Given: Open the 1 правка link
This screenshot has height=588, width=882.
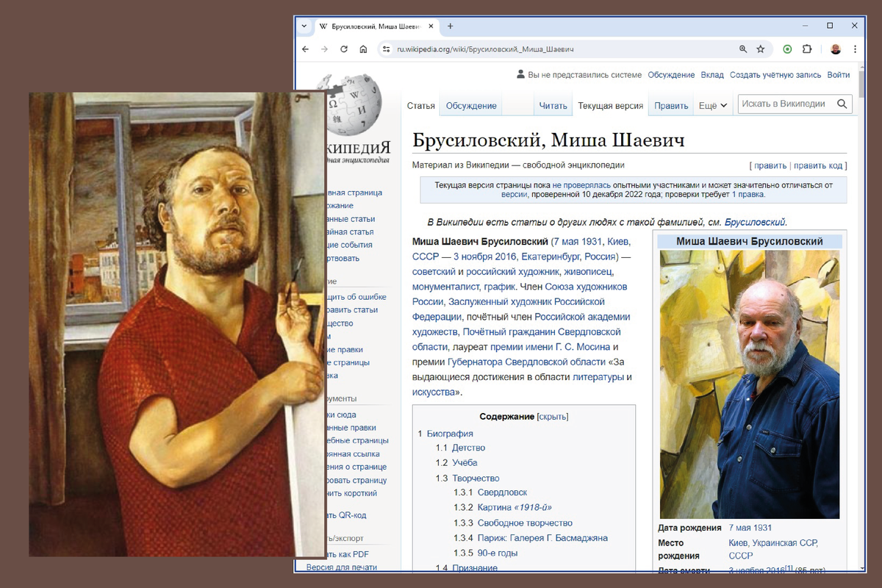Looking at the screenshot, I should coord(748,195).
